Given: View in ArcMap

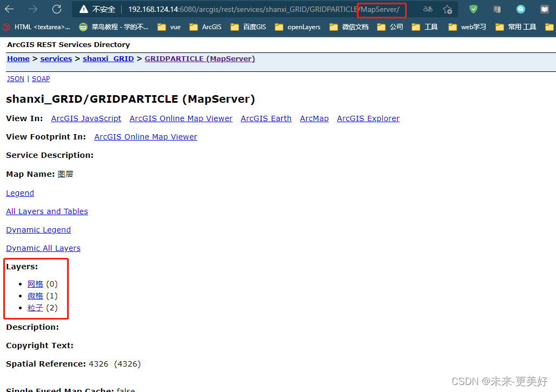Looking at the screenshot, I should (314, 118).
